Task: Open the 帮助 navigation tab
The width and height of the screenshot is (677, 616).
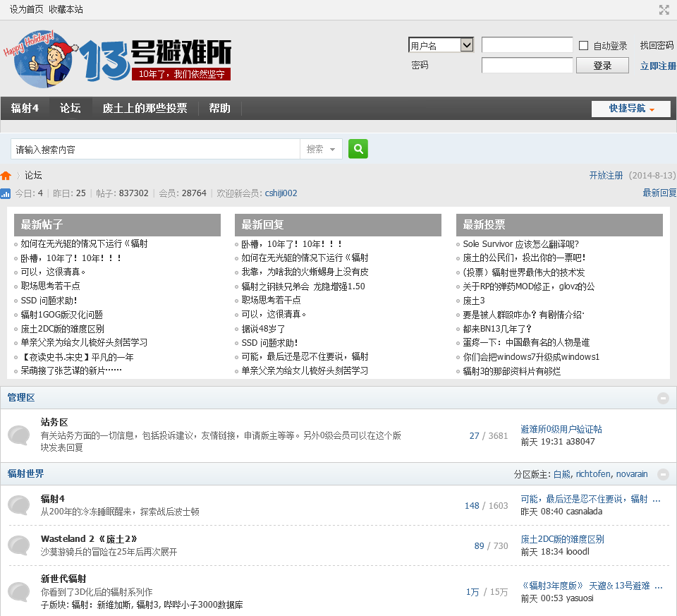Action: [x=219, y=108]
